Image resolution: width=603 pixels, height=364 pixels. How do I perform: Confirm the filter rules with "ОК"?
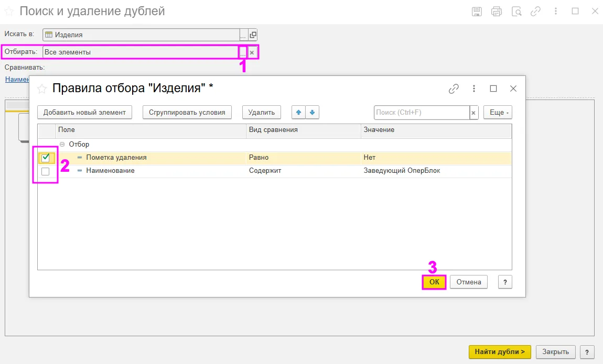point(434,282)
